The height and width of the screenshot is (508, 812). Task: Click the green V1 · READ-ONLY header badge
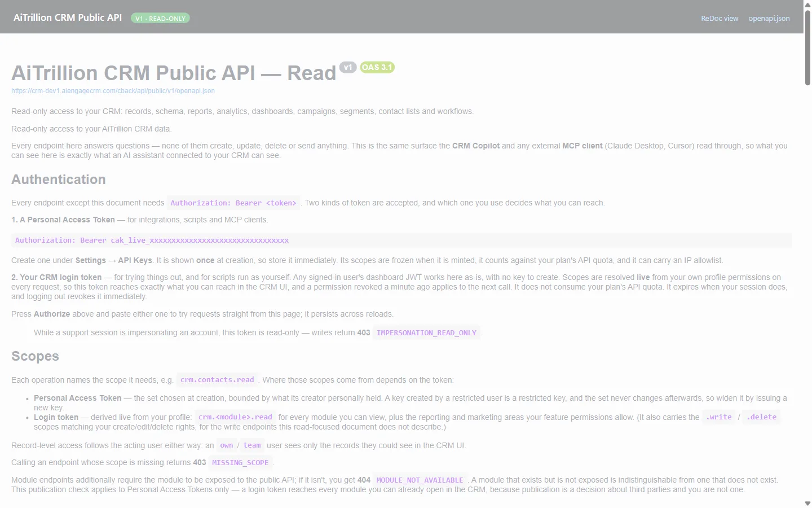[x=160, y=18]
